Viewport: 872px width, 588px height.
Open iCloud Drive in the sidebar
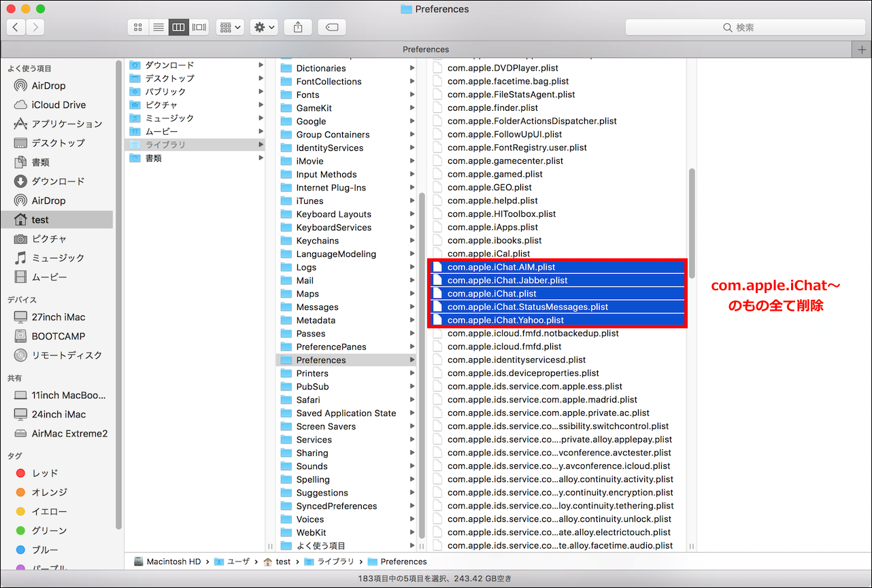pos(58,105)
